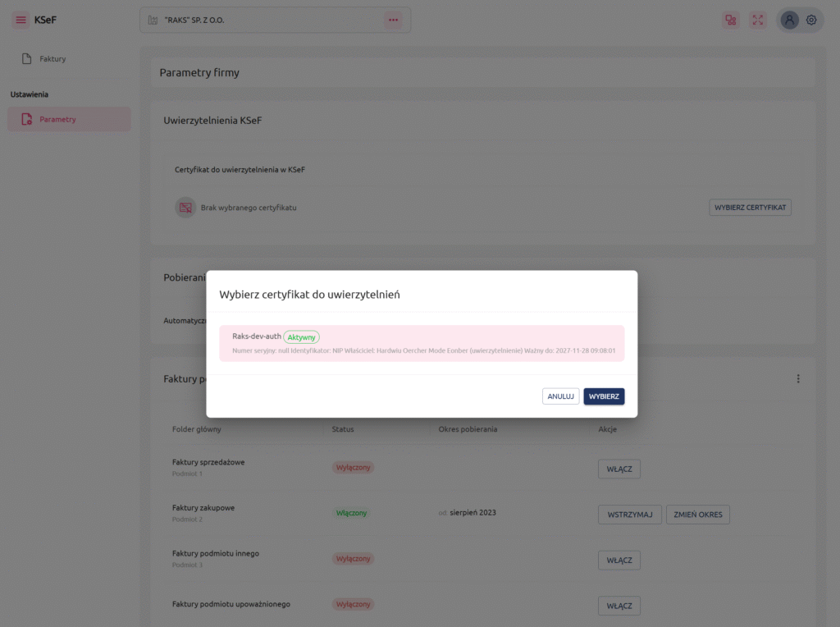Screen dimensions: 840x627
Task: Click the WYBIERZ CERTYFIKAT button
Action: click(x=750, y=208)
